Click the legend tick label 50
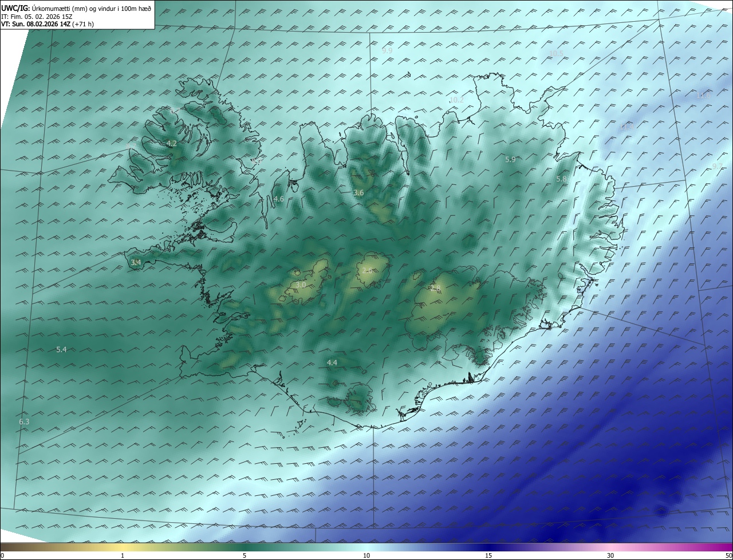The height and width of the screenshot is (560, 733). [x=728, y=555]
